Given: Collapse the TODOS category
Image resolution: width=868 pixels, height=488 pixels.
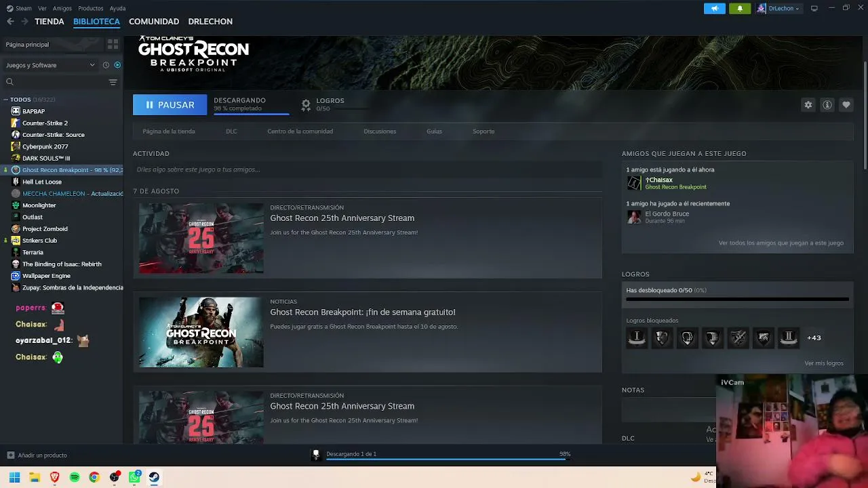Looking at the screenshot, I should pyautogui.click(x=5, y=100).
